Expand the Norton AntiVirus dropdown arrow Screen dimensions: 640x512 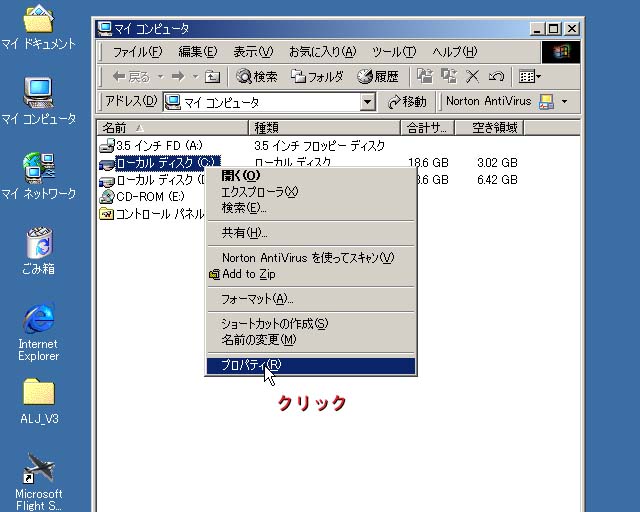coord(564,102)
